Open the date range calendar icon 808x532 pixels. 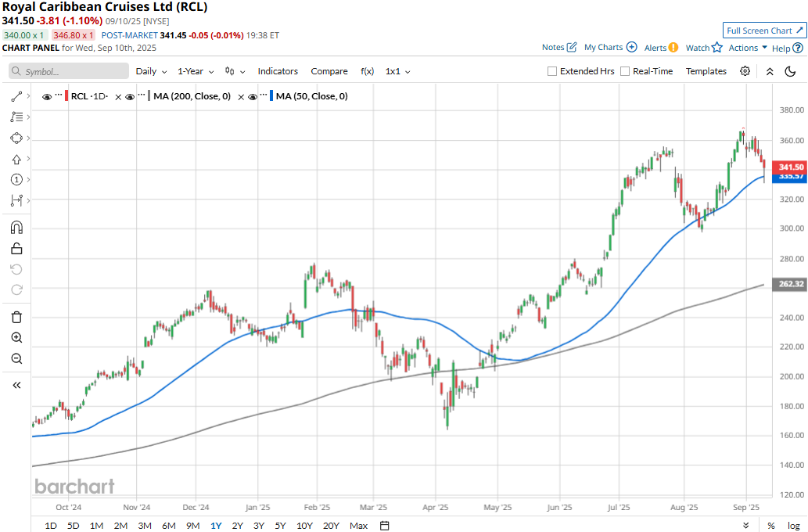point(384,525)
